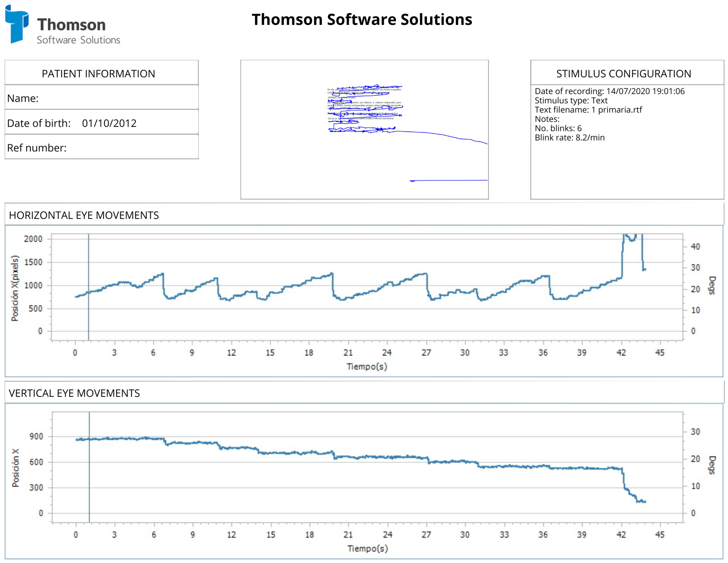The image size is (728, 563).
Task: Click the Date of birth value 01/10/2012
Action: (x=109, y=123)
